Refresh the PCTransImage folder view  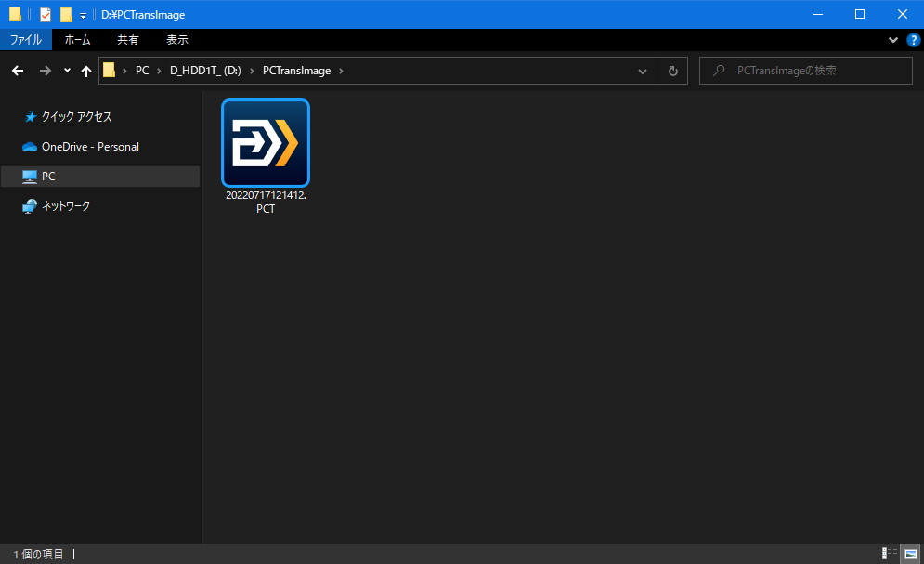click(x=673, y=71)
